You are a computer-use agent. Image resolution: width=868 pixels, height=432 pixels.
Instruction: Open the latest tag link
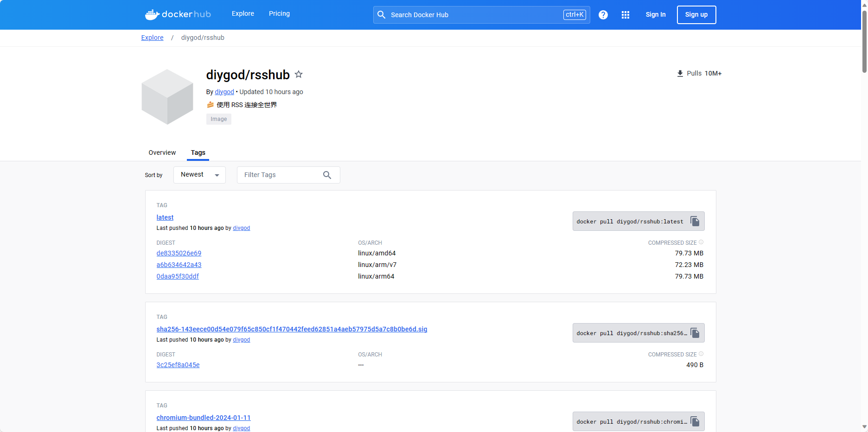[x=165, y=217]
